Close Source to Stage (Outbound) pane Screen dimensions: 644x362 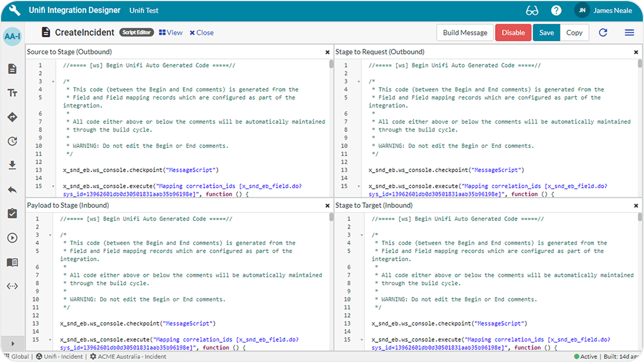coord(328,52)
